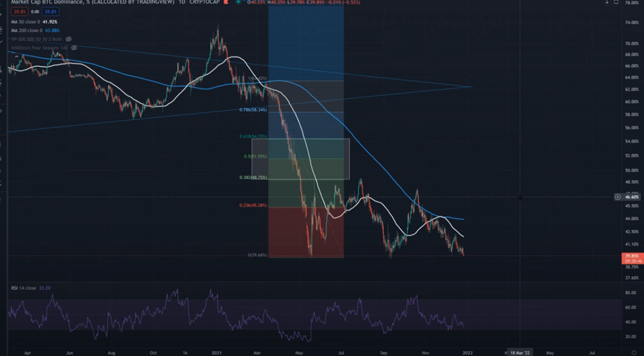This screenshot has width=644, height=356.
Task: Click the plus icon beside the 46.60% label
Action: (x=617, y=197)
